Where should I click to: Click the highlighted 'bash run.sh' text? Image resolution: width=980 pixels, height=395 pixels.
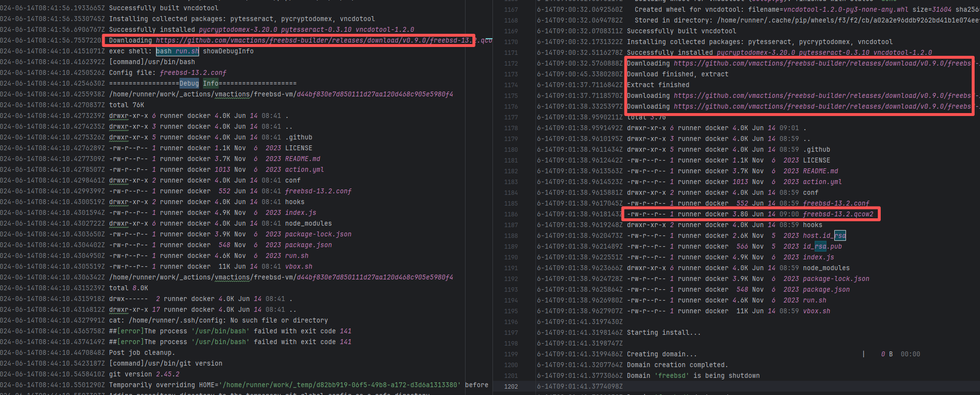click(177, 51)
